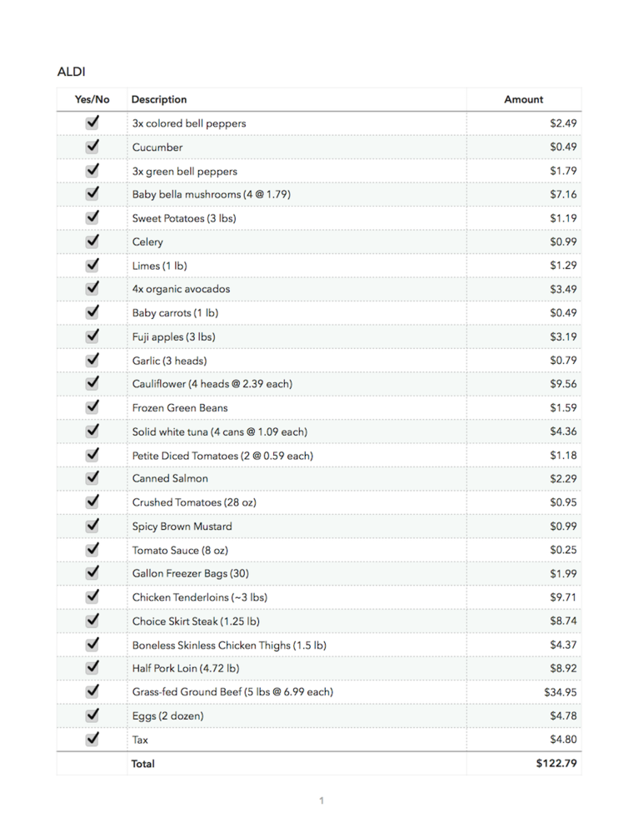Image resolution: width=644 pixels, height=833 pixels.
Task: Uncheck Fuji apples checkbox
Action: (x=92, y=336)
